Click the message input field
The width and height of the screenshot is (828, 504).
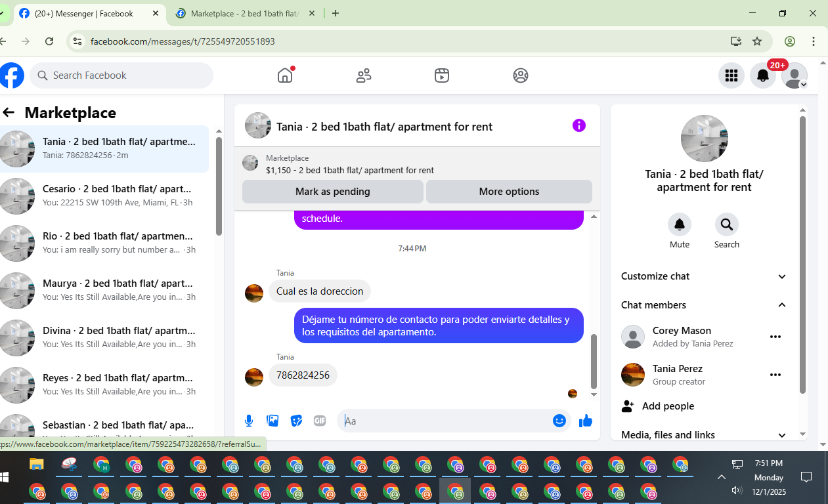coord(447,421)
